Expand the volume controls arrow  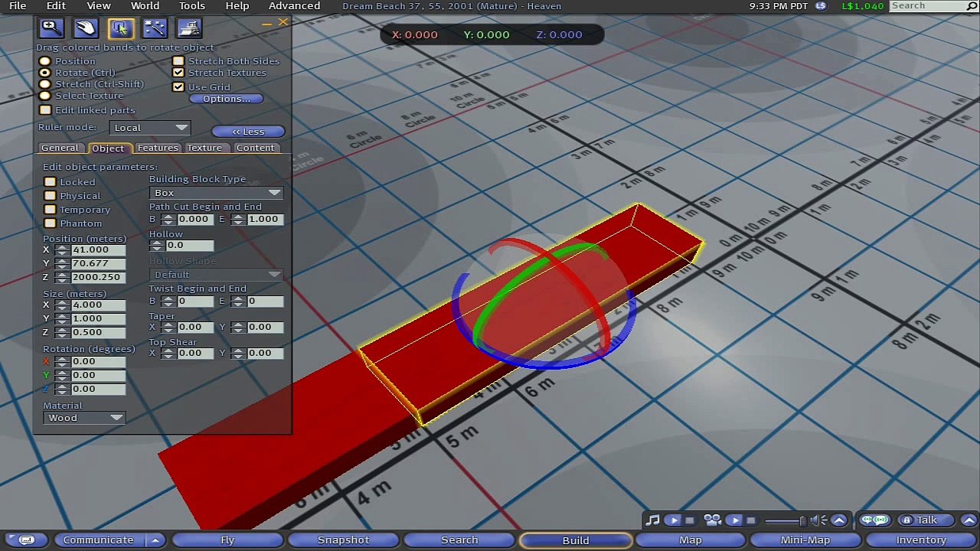click(x=839, y=520)
